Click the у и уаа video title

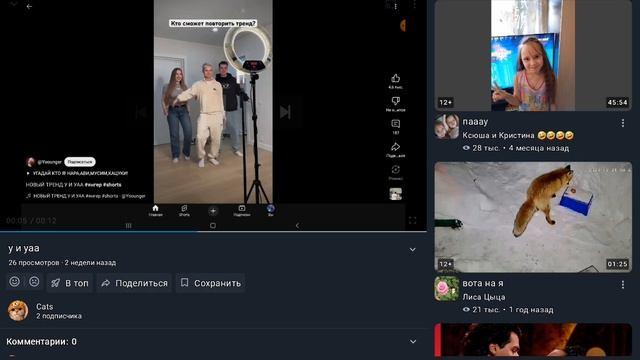(24, 248)
